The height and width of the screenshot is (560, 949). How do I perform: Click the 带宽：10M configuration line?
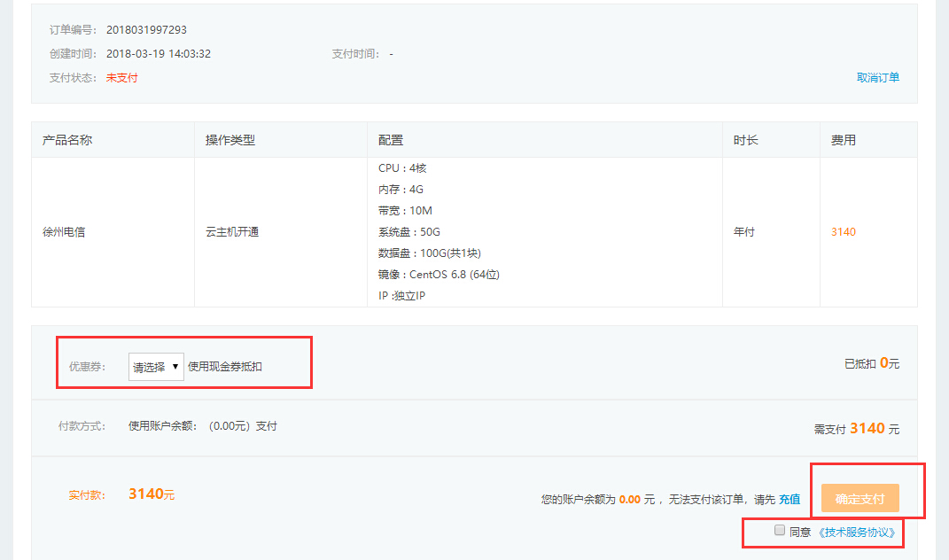coord(405,211)
